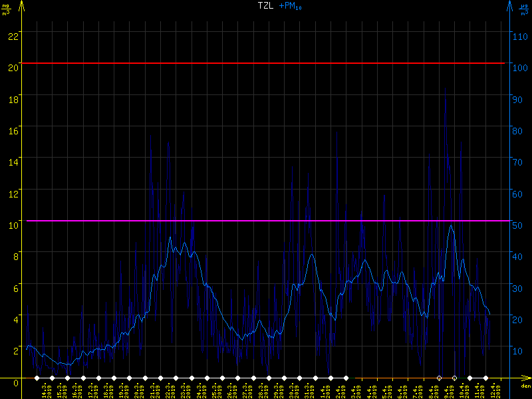
Task: Click the 'den' time axis label
Action: (x=525, y=386)
